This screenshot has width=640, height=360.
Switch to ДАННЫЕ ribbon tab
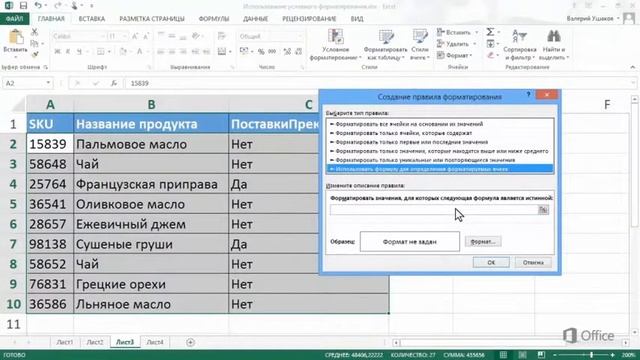(x=256, y=19)
